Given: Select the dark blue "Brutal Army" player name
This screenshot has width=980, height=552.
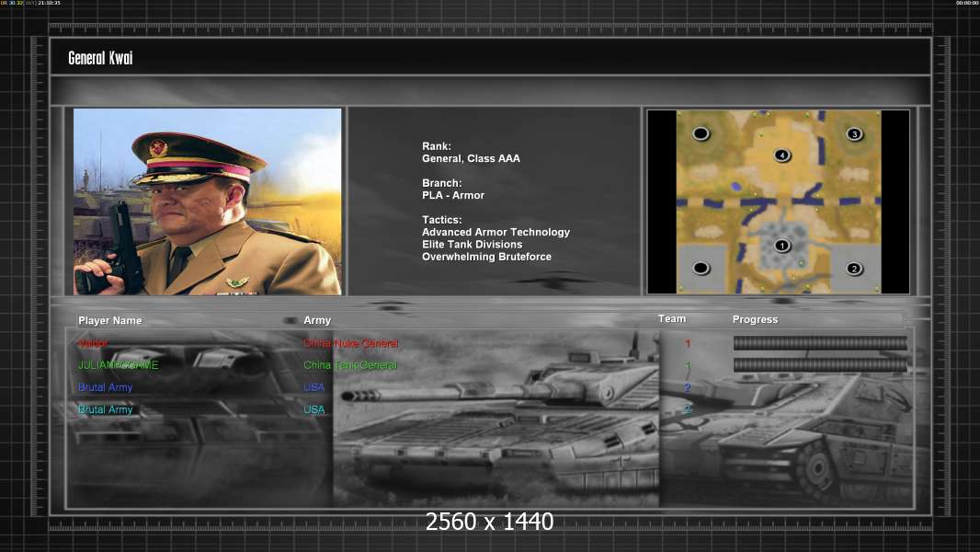Looking at the screenshot, I should pos(105,387).
